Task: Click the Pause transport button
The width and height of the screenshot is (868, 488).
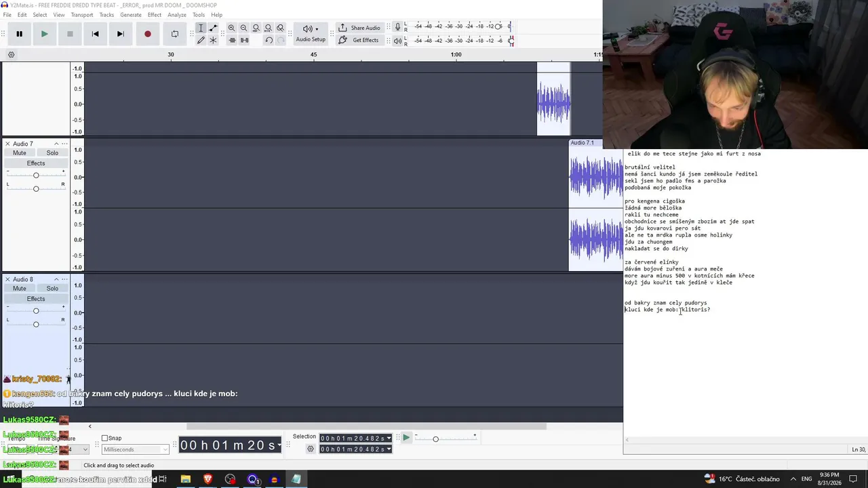Action: click(19, 34)
